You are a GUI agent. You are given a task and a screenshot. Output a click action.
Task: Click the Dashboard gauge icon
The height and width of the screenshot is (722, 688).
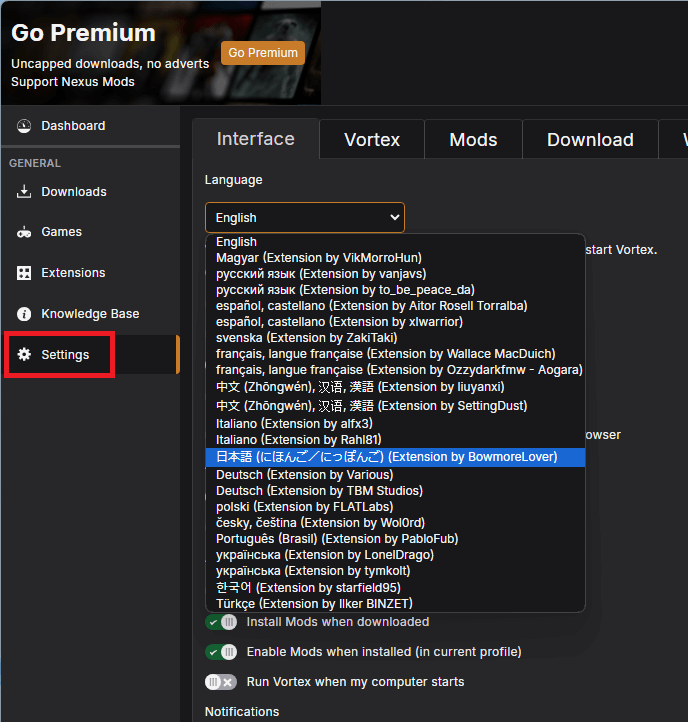point(24,126)
